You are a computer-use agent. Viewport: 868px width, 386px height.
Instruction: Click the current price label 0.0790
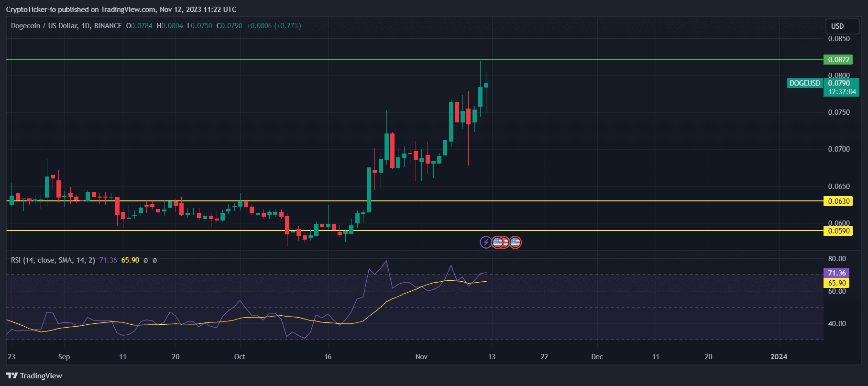pyautogui.click(x=839, y=83)
